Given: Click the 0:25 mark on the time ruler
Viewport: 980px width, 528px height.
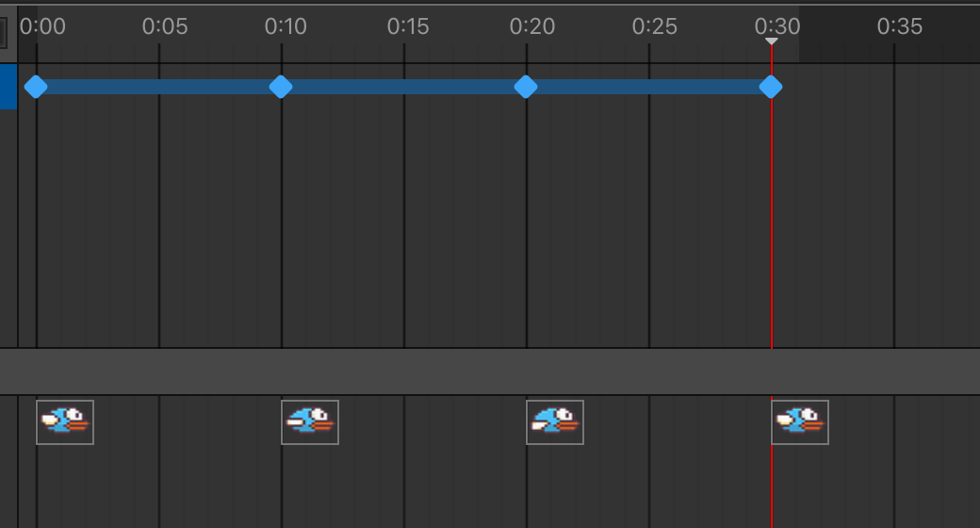Looking at the screenshot, I should click(x=655, y=27).
